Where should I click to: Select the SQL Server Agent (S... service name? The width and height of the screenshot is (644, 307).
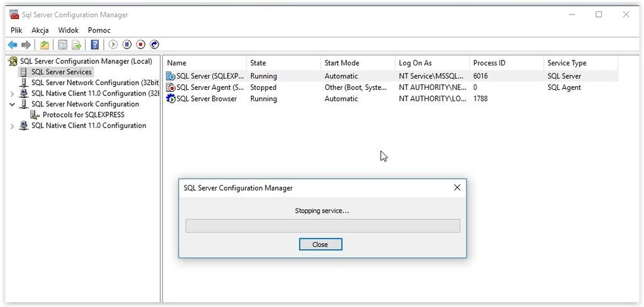pos(210,87)
